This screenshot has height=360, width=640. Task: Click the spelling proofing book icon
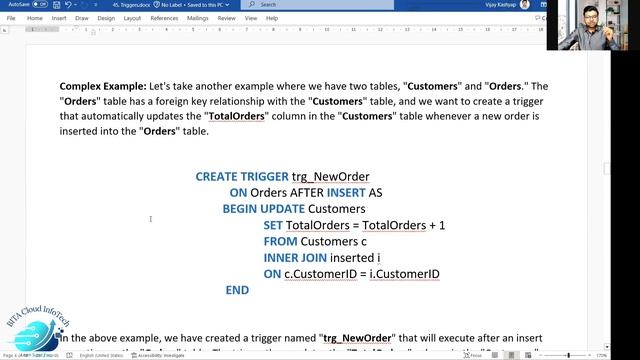(69, 356)
